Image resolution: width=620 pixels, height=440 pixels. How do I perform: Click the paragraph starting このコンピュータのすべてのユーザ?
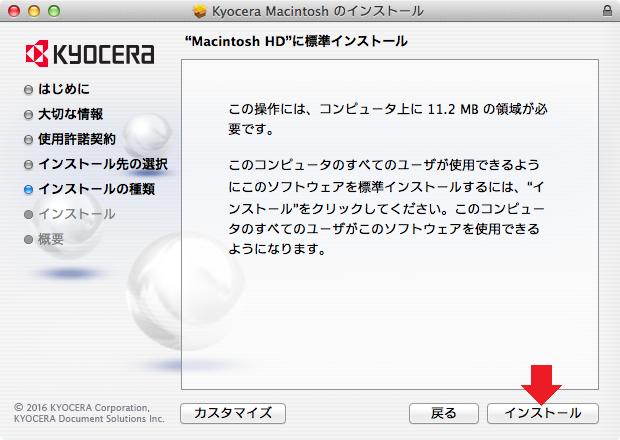(387, 207)
